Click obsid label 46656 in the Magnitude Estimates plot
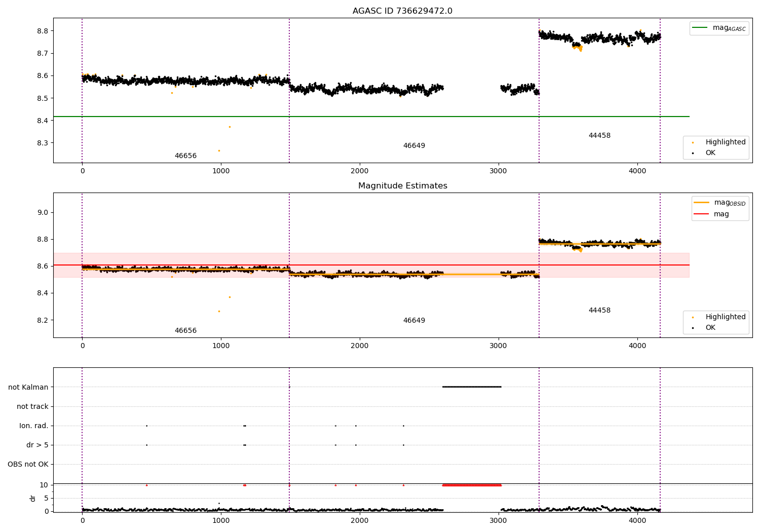 (x=185, y=331)
